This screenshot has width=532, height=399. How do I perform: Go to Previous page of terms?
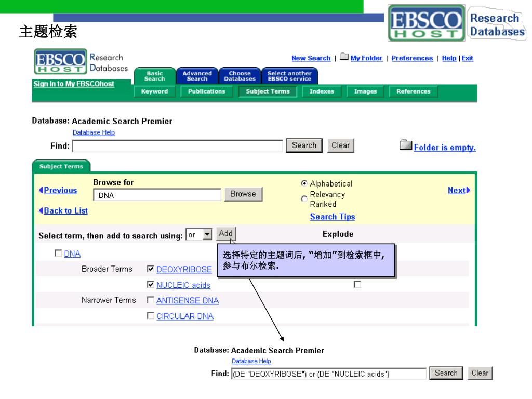pyautogui.click(x=60, y=190)
